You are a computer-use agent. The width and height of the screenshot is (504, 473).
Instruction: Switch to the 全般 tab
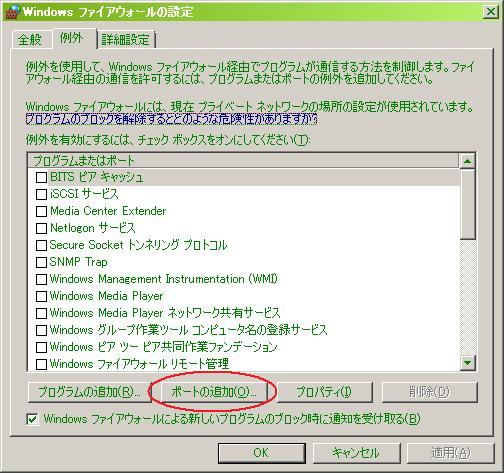[x=30, y=40]
